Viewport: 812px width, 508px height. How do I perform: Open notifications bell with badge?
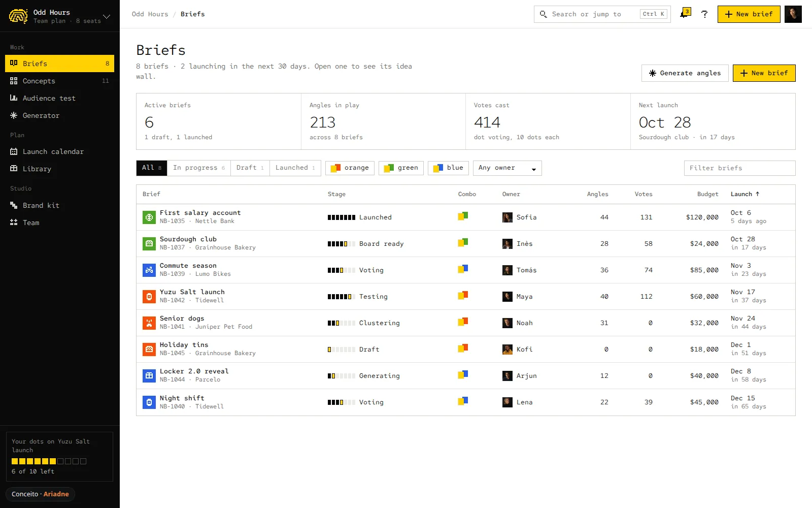(685, 14)
